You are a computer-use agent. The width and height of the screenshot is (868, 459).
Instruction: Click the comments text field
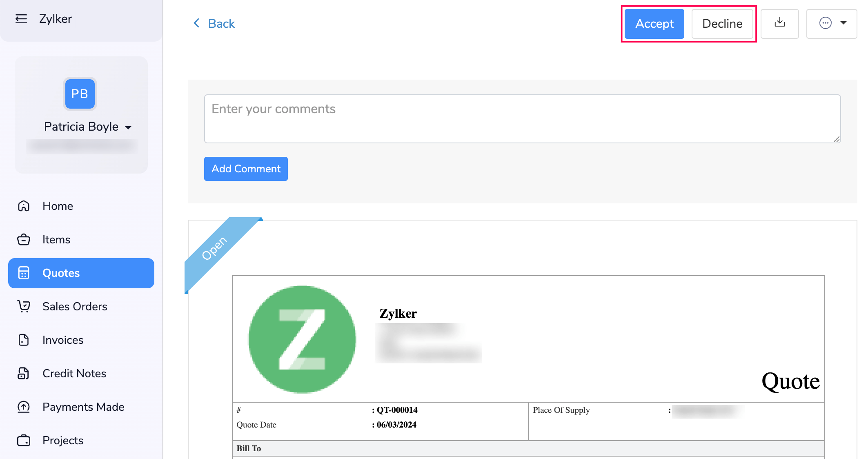coord(522,118)
